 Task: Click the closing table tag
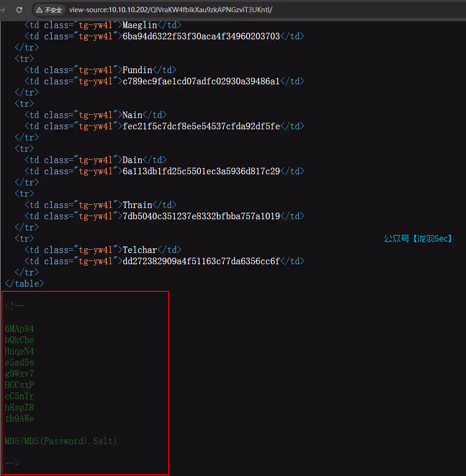click(24, 283)
